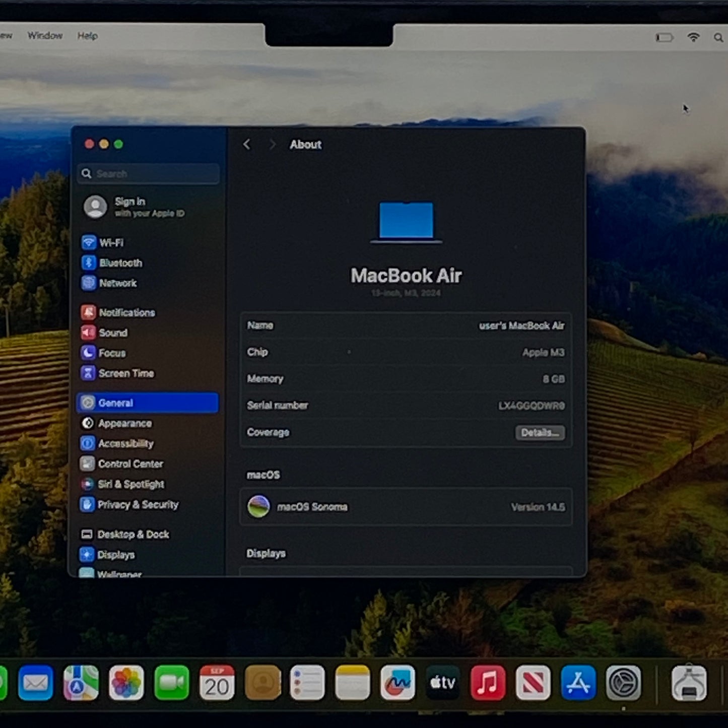Open Window menu in menu bar

tap(45, 35)
